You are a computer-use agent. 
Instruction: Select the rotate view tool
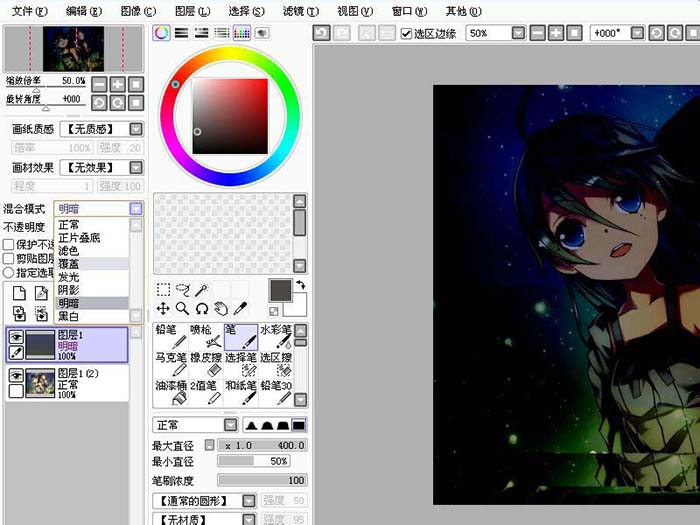(x=202, y=308)
